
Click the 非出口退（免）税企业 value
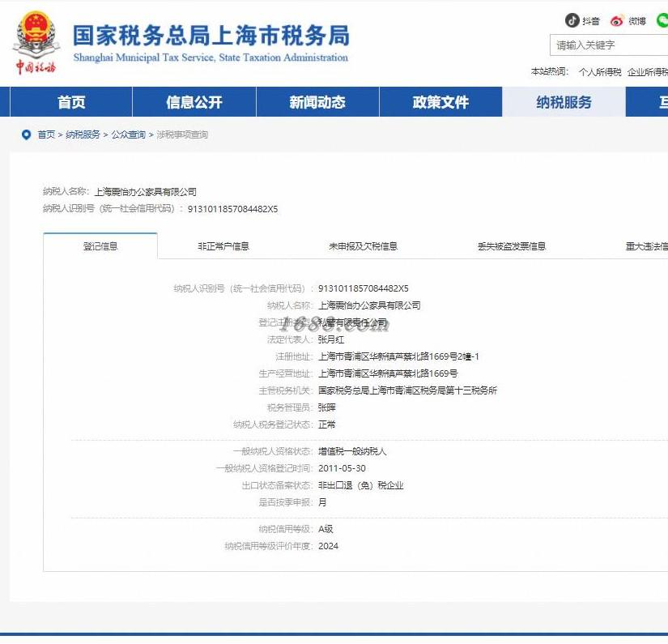click(361, 485)
